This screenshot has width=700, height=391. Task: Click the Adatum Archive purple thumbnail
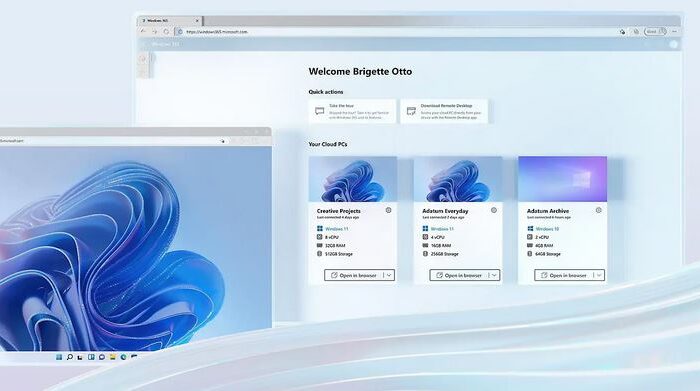(562, 179)
